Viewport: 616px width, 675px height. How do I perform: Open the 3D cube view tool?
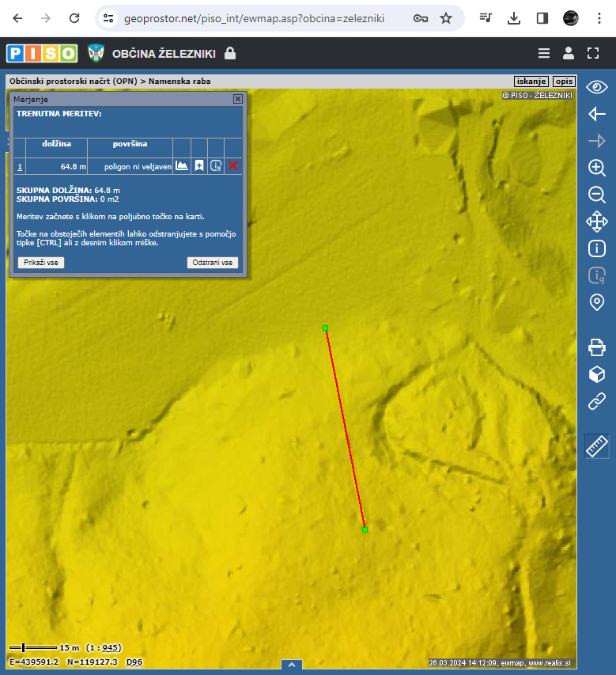pos(597,374)
